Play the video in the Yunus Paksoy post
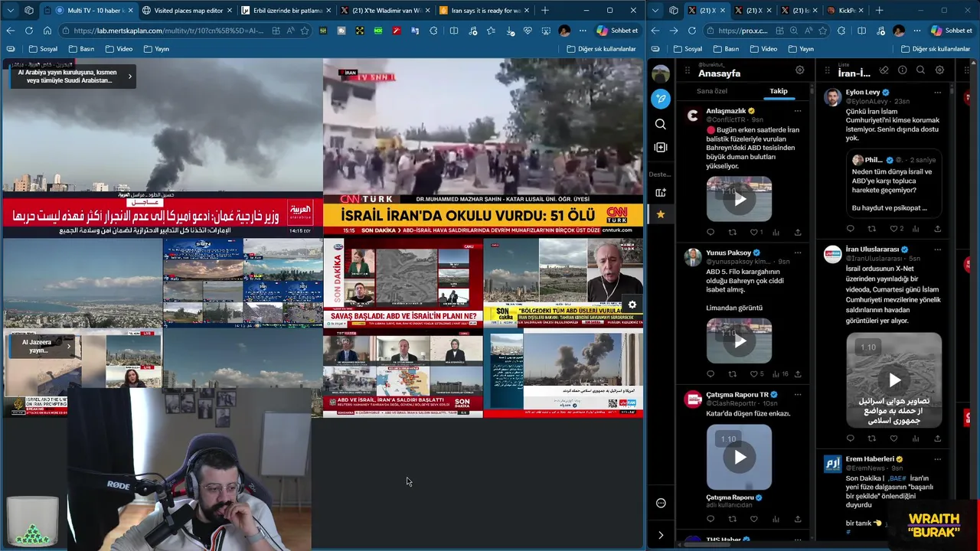 tap(740, 341)
